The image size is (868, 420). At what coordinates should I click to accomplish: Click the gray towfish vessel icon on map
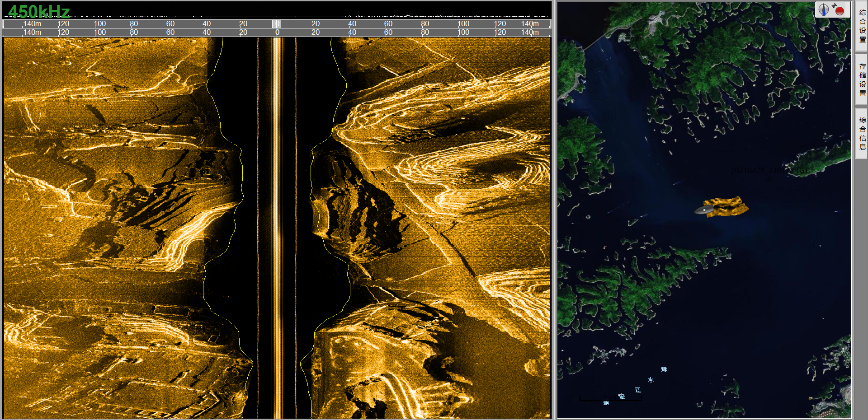(703, 210)
